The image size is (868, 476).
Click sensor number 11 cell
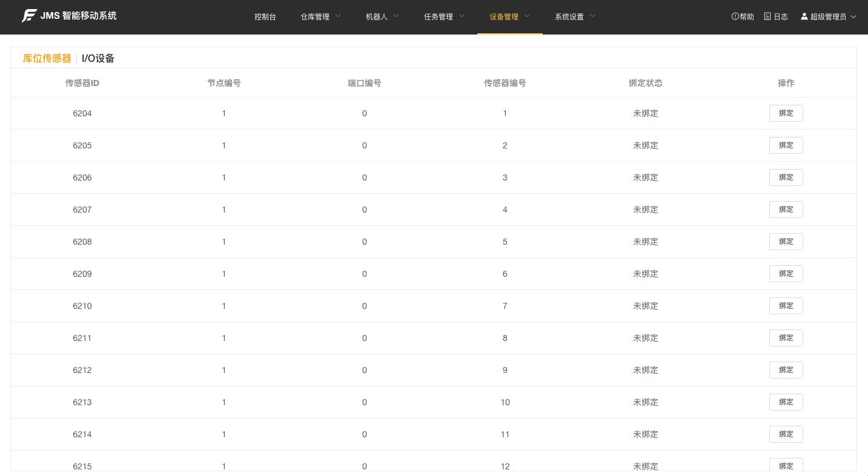coord(505,434)
